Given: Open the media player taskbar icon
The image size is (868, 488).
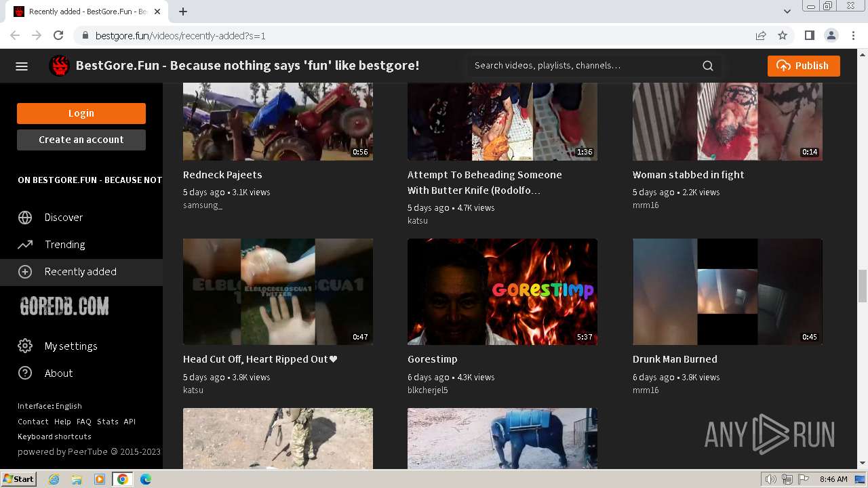Looking at the screenshot, I should pos(100,479).
